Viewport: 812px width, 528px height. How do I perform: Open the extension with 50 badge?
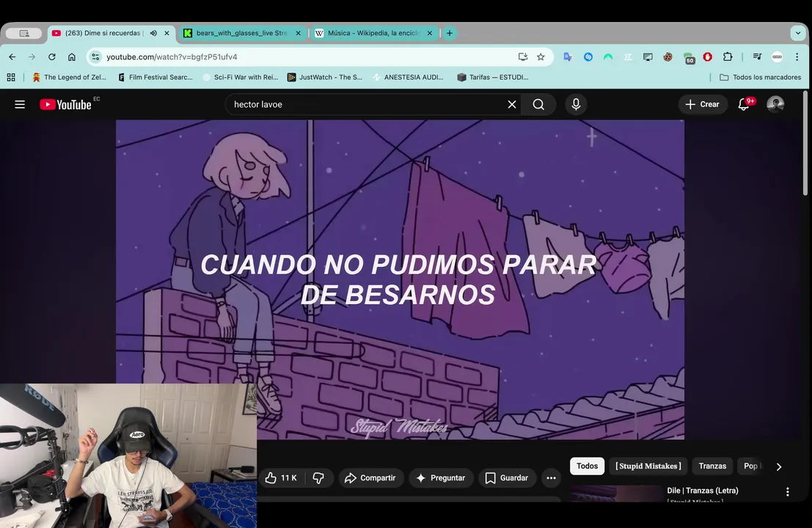(688, 57)
